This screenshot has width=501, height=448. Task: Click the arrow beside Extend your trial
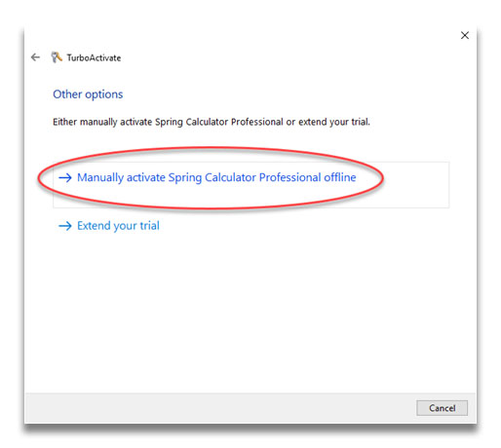pyautogui.click(x=65, y=226)
